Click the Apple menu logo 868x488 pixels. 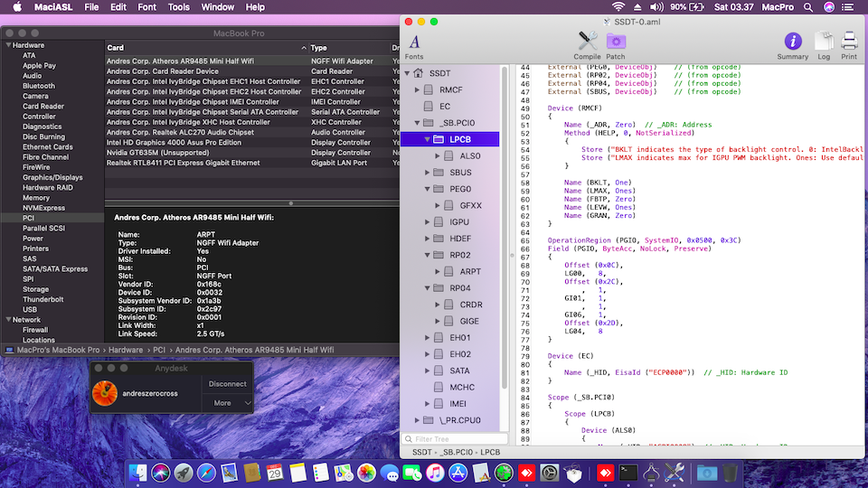click(17, 7)
